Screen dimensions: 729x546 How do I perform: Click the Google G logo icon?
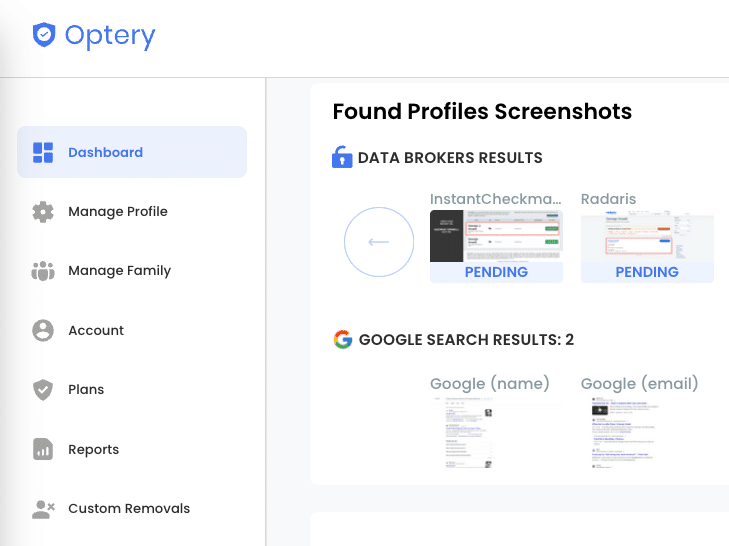pos(343,340)
